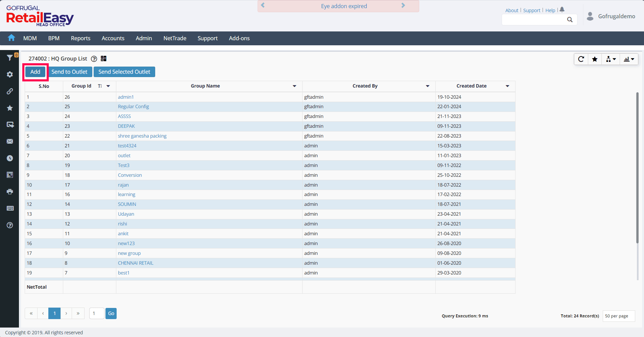This screenshot has width=644, height=337.
Task: Open Created By column filter arrow
Action: click(428, 86)
